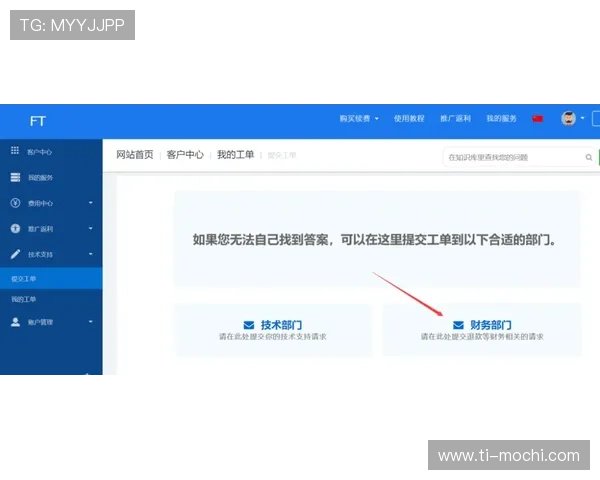Open 我的服务 label in the sidebar
Viewport: 600px width, 480px height.
point(40,178)
